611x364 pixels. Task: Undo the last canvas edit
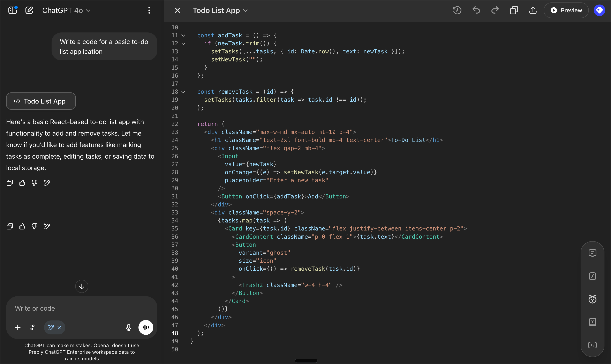coord(476,10)
